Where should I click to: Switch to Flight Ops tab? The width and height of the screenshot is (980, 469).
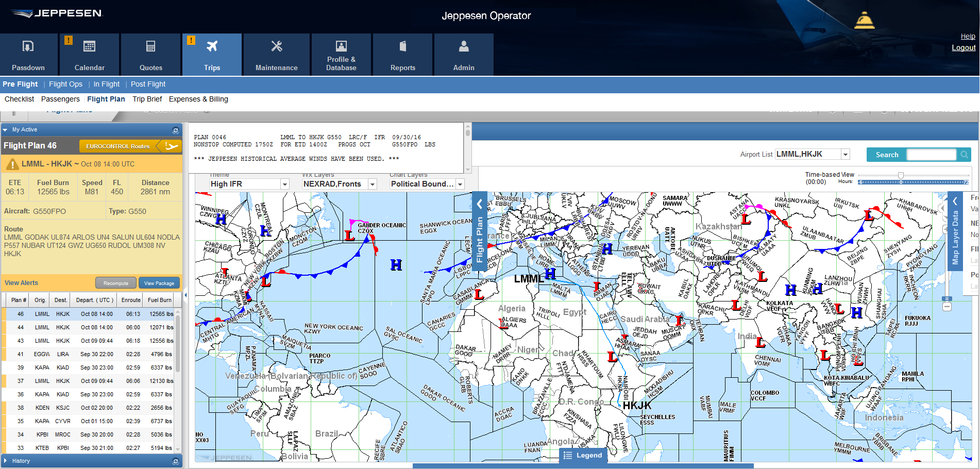[65, 84]
